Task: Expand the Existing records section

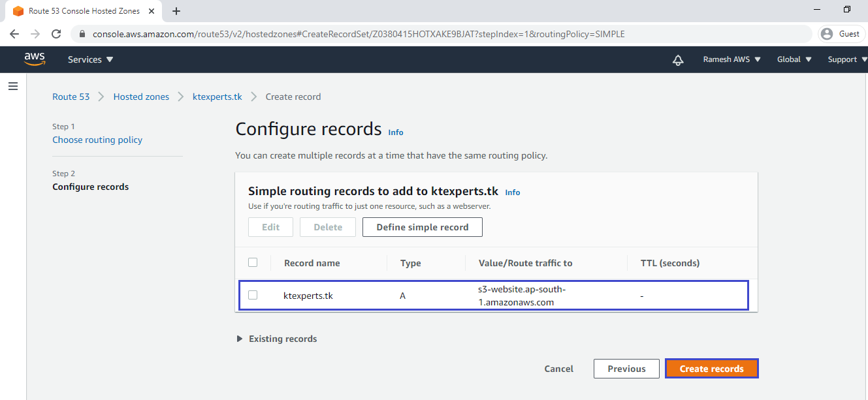Action: 277,339
